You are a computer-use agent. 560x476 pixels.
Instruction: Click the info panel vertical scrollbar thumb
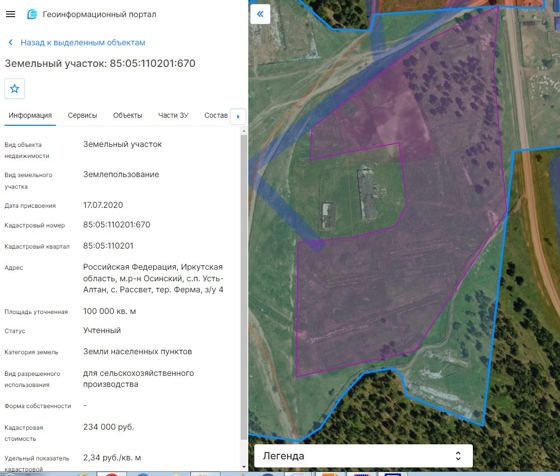244,287
